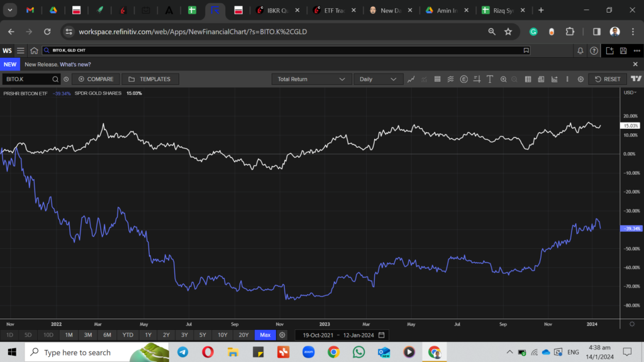Screen dimensions: 644x362
Task: Click the COMPARE button
Action: (96, 79)
